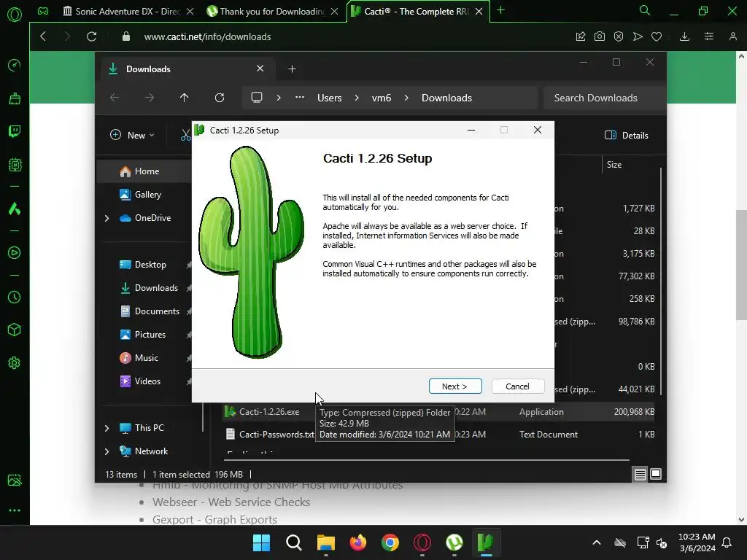Open taskbar Search
Image resolution: width=747 pixels, height=560 pixels.
tap(293, 542)
